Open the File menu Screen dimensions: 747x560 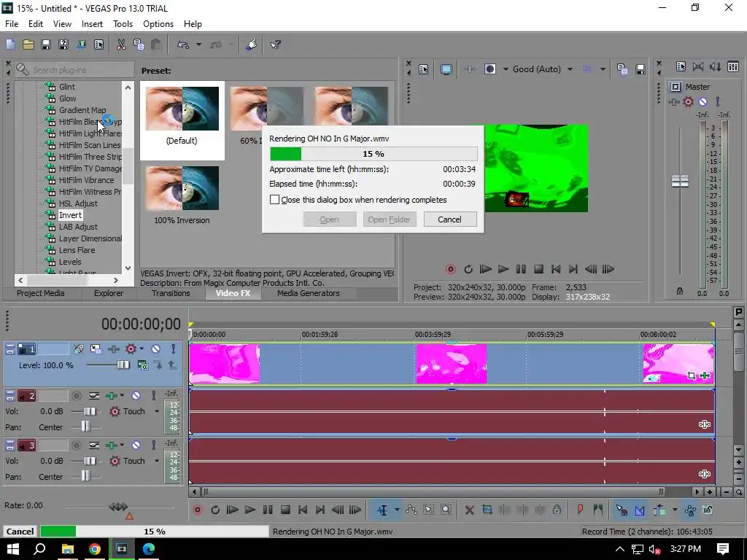(x=12, y=24)
